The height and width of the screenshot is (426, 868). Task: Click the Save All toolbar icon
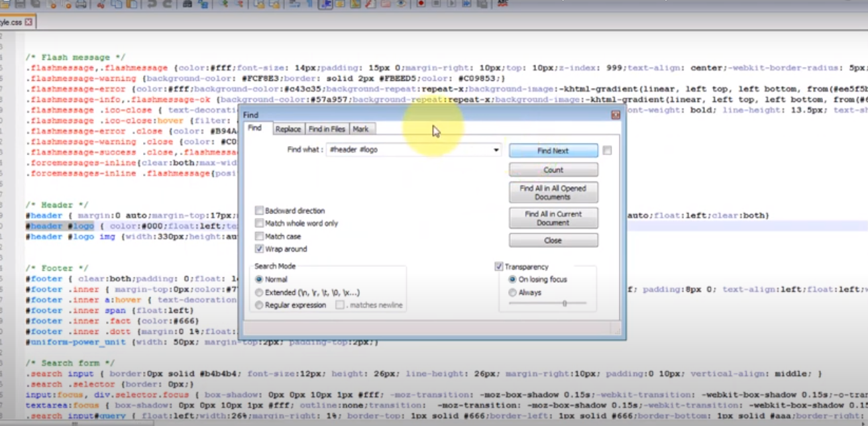tap(36, 3)
